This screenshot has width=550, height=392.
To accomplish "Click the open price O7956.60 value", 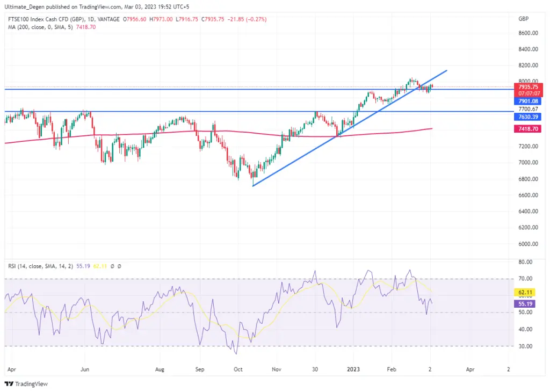I will pos(135,19).
